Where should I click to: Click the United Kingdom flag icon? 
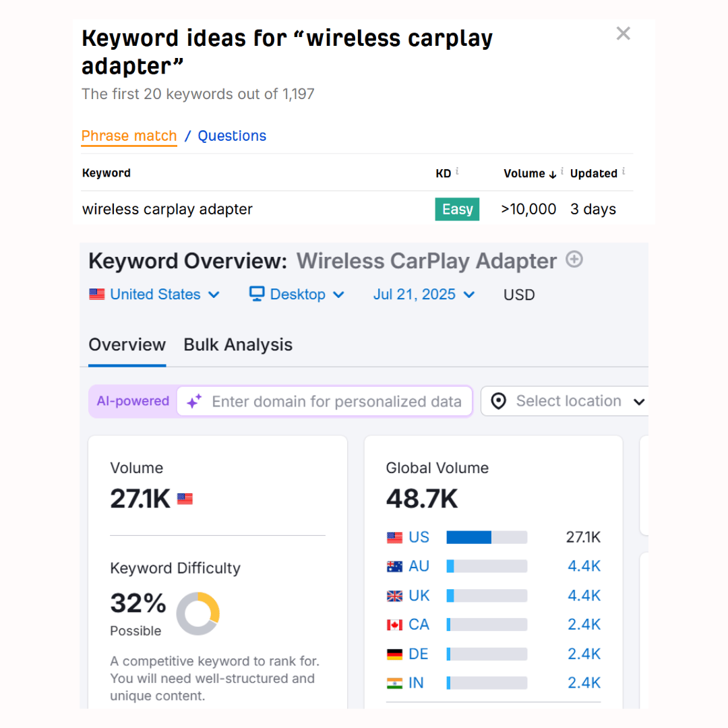[394, 596]
